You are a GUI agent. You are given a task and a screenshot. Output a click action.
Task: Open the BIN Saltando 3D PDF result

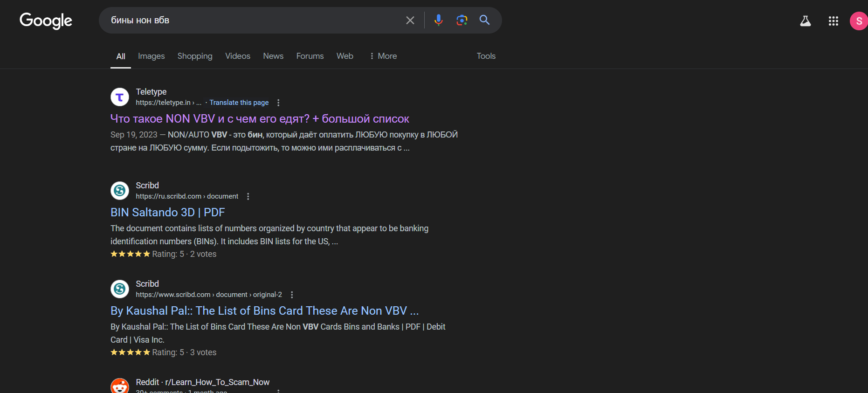click(x=167, y=213)
